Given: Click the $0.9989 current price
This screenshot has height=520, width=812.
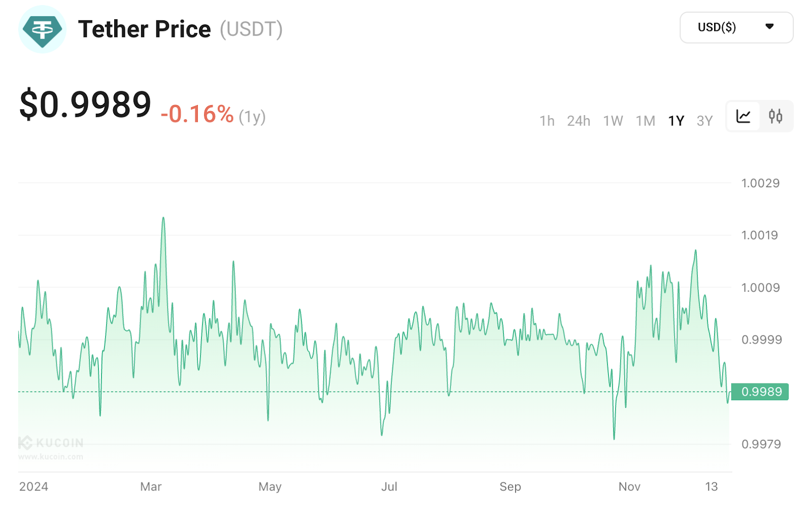Looking at the screenshot, I should pos(85,105).
